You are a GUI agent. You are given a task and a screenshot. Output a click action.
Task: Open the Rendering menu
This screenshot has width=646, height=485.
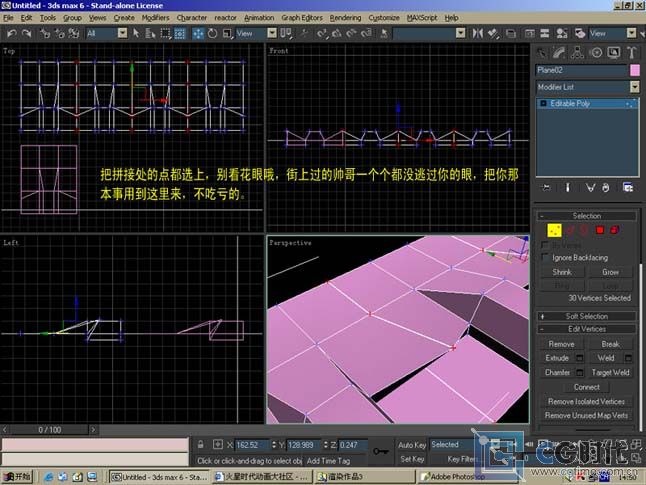(x=345, y=18)
